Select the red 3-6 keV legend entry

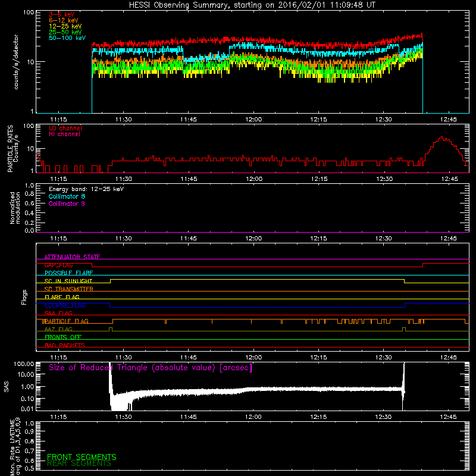tap(62, 14)
